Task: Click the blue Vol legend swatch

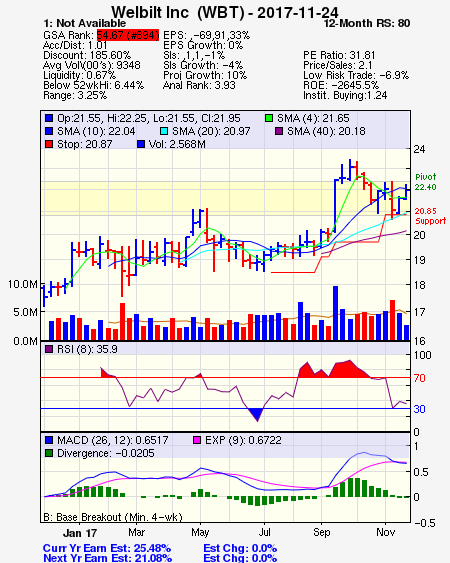Action: pyautogui.click(x=141, y=144)
